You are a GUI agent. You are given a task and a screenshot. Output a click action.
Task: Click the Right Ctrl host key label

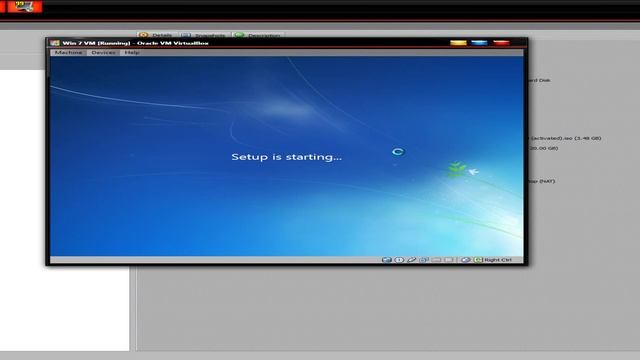(498, 260)
